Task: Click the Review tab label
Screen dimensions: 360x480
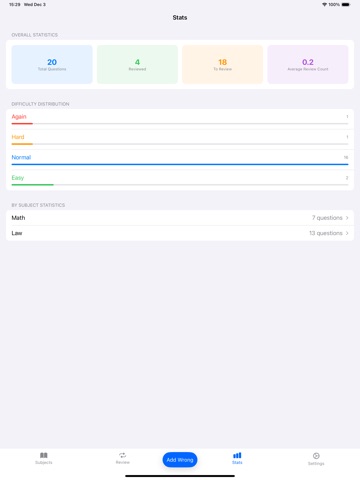Action: [123, 462]
